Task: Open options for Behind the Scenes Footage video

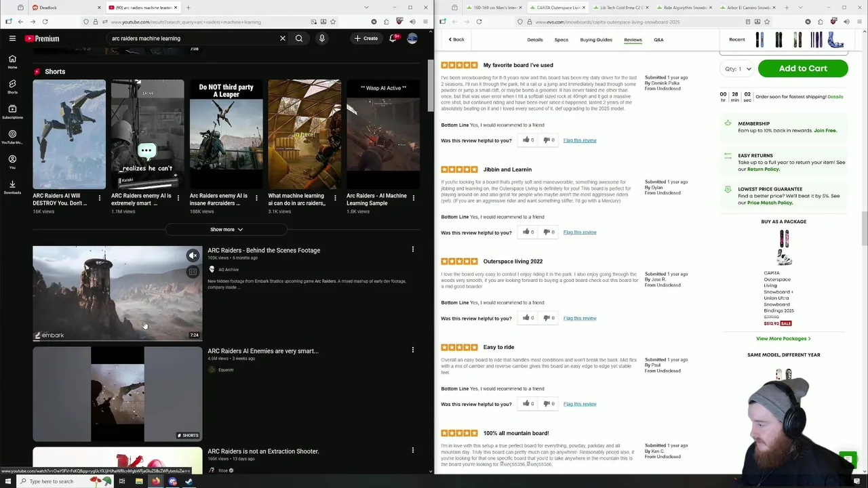Action: [413, 249]
